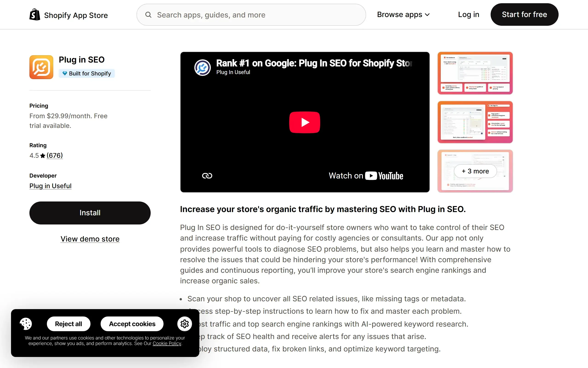Screen dimensions: 588x368
Task: Click Accept cookies button
Action: (132, 324)
